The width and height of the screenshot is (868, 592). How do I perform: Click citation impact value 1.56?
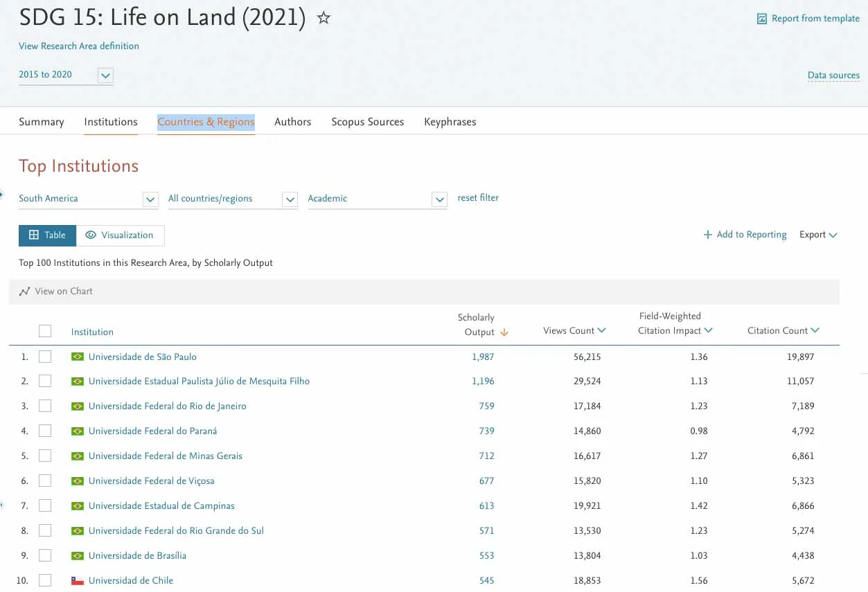pyautogui.click(x=699, y=580)
